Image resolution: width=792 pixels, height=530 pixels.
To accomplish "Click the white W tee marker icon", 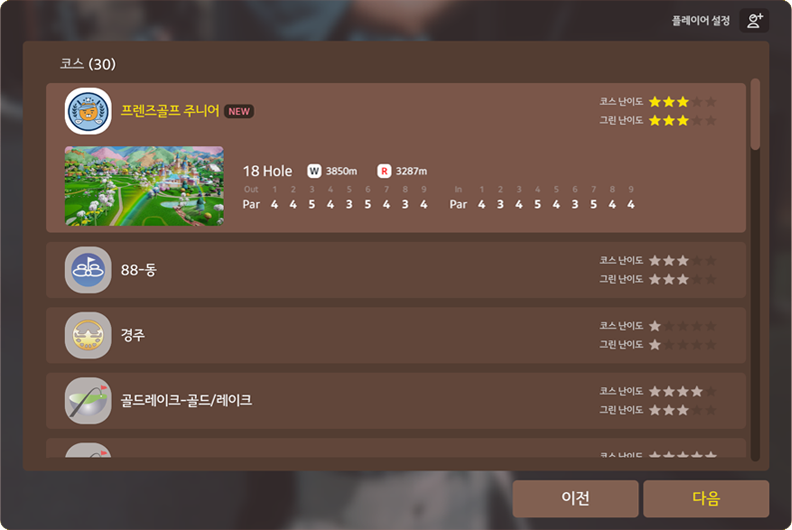I will pyautogui.click(x=314, y=171).
